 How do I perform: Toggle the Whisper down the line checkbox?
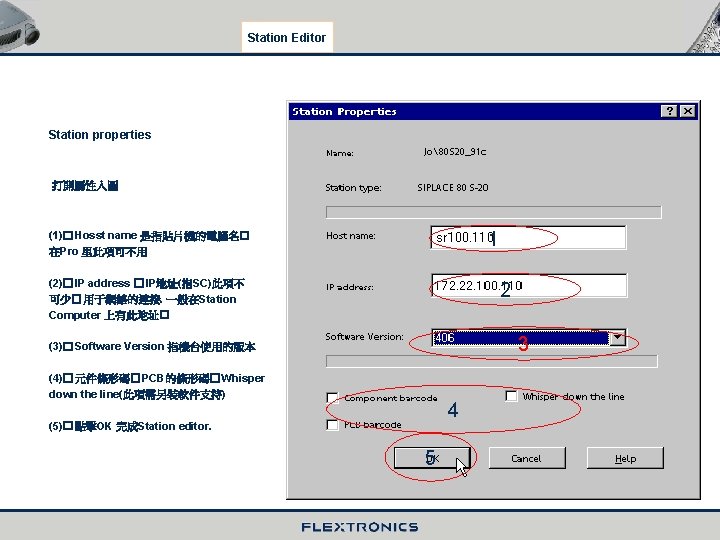pyautogui.click(x=511, y=396)
